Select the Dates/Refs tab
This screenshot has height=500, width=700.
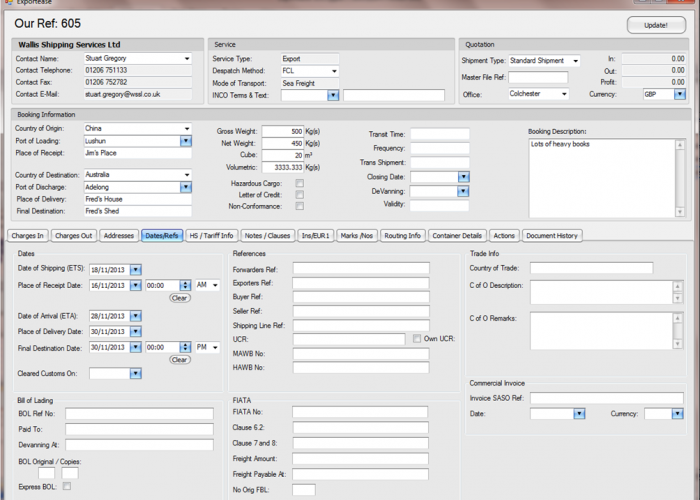(162, 236)
